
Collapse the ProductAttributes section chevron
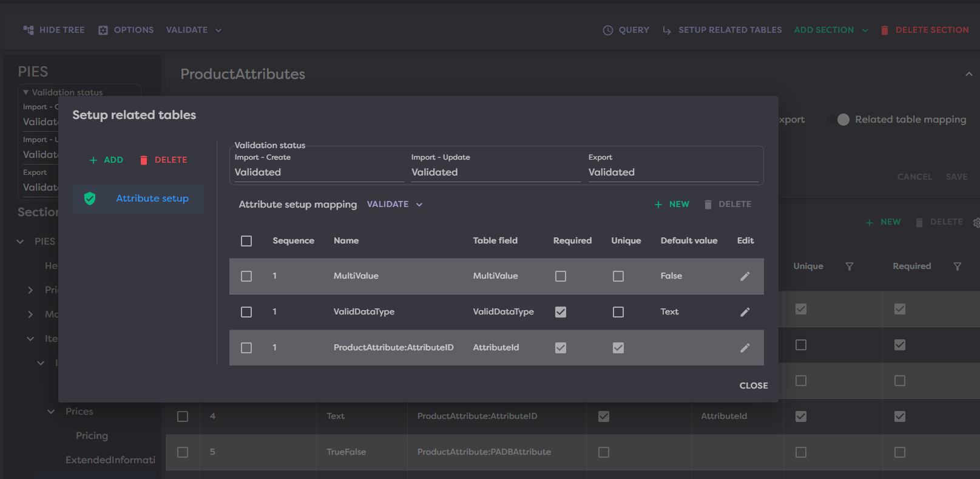pos(968,74)
